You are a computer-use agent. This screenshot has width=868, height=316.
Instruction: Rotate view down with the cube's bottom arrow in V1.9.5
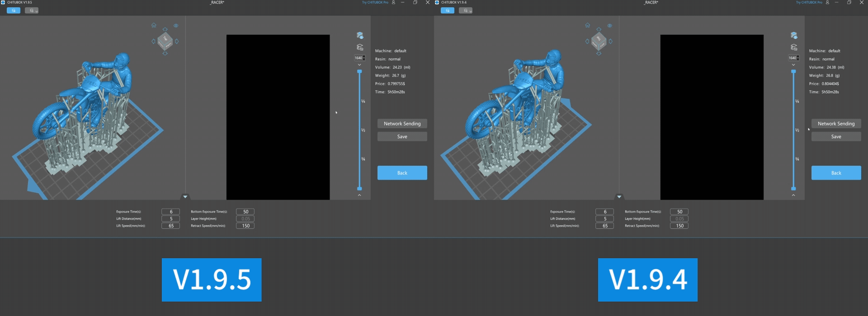pos(165,54)
